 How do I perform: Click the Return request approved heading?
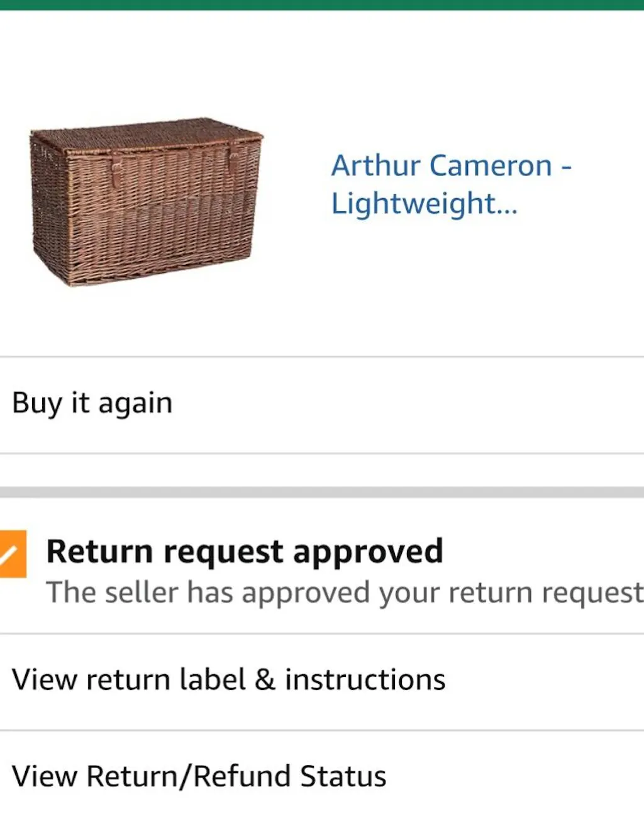click(x=245, y=552)
